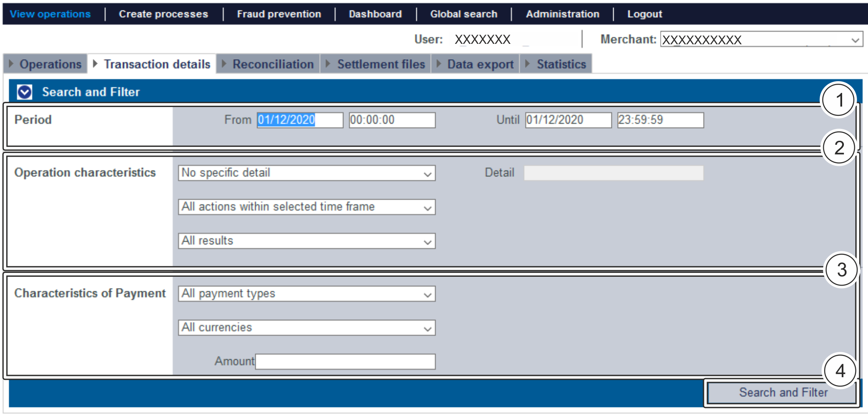The width and height of the screenshot is (868, 418).
Task: Click the Until time field 23:59:59
Action: pyautogui.click(x=660, y=120)
